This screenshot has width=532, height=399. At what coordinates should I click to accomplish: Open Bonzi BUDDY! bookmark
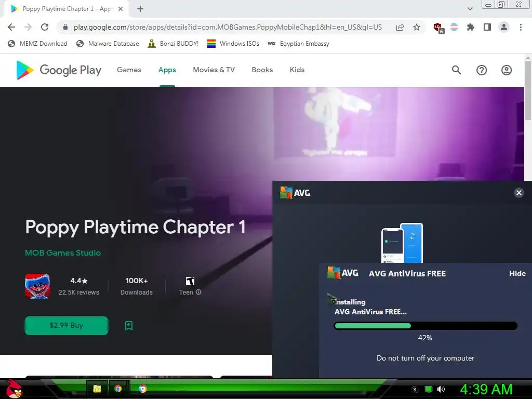pos(173,44)
